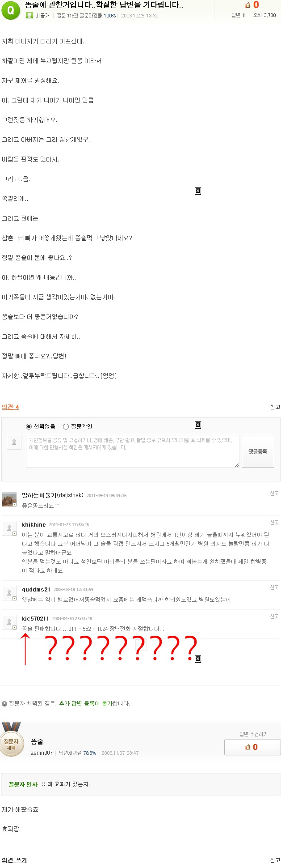Click the comment text input area
281x868 pixels.
(x=132, y=451)
